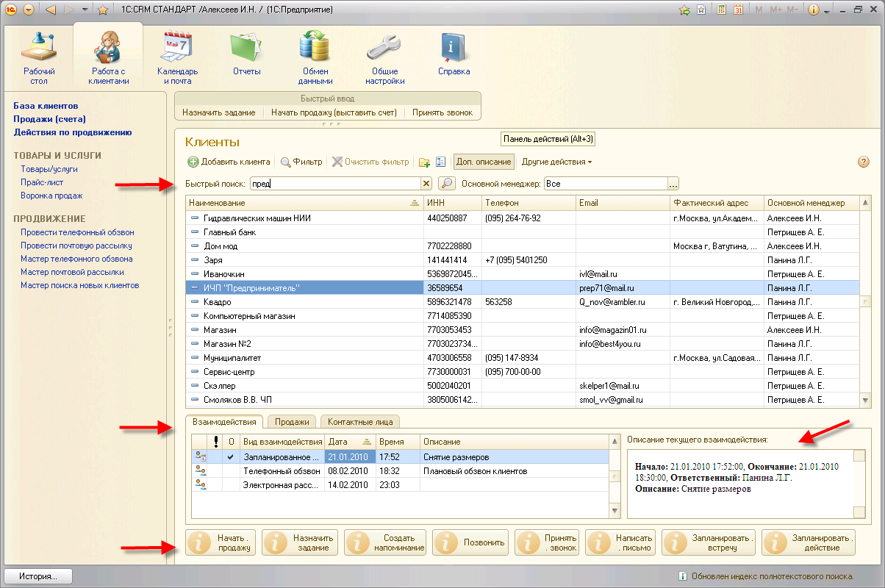The height and width of the screenshot is (588, 885).
Task: Open the dropdown arrow next to info icon
Action: coord(827,11)
